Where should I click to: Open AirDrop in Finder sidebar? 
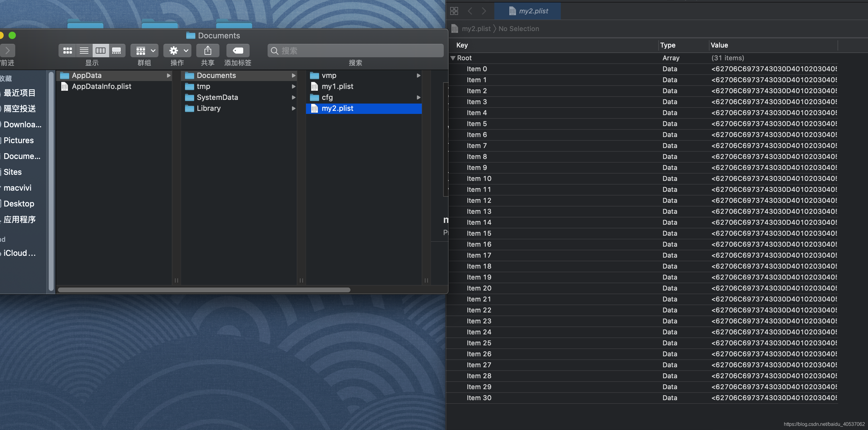(x=20, y=109)
